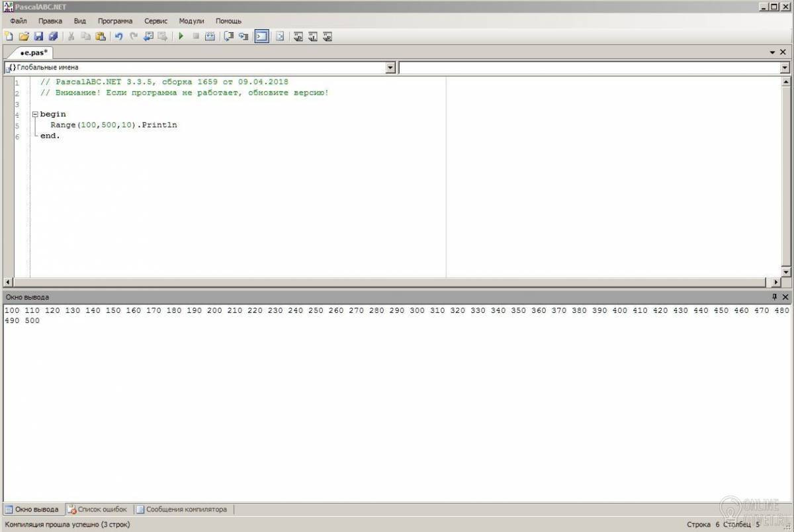Click the middle of three rightmost toolbar icons
This screenshot has width=794, height=532.
pyautogui.click(x=313, y=36)
